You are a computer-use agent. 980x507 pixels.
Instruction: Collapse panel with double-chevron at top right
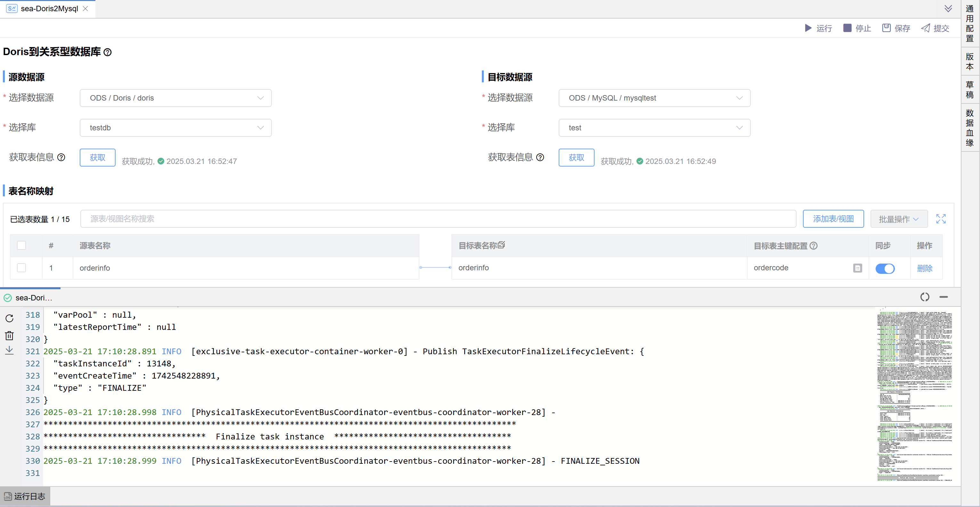pos(948,8)
